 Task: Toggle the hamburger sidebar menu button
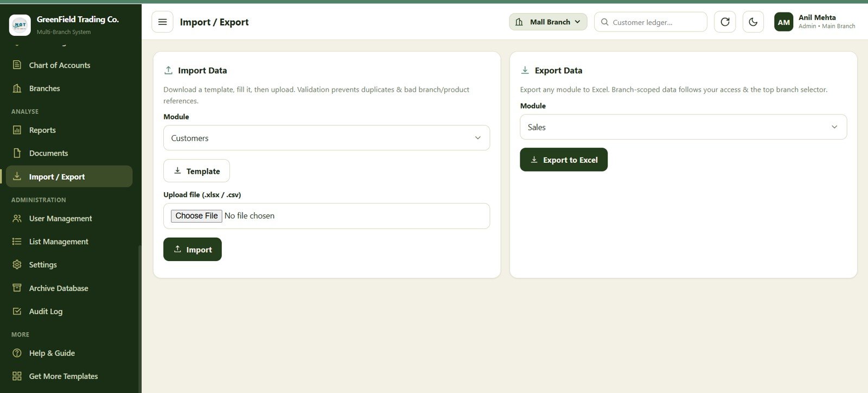coord(162,22)
